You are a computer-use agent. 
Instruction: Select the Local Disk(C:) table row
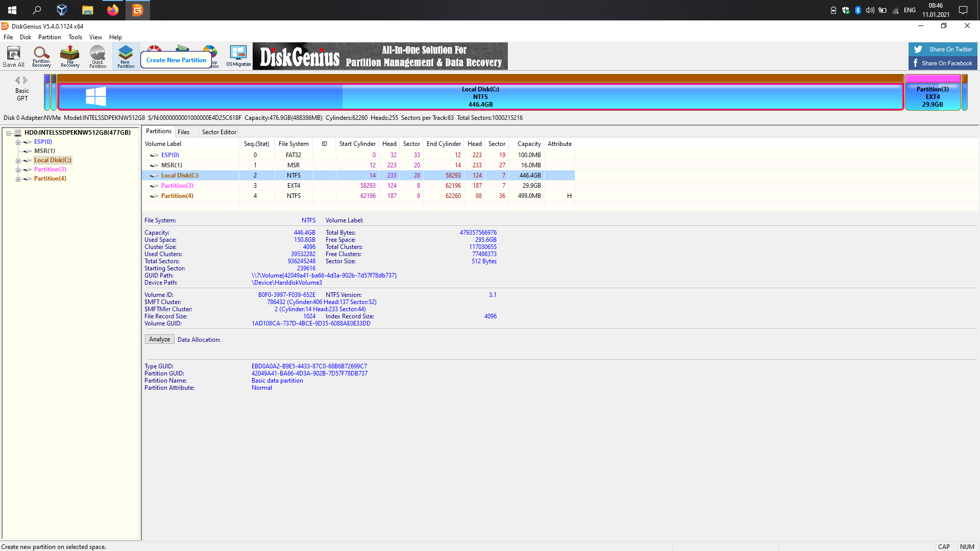(358, 176)
